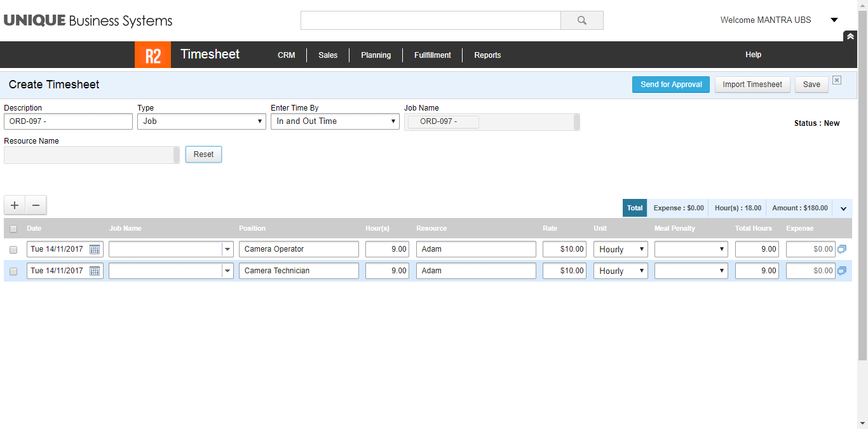The image size is (868, 429).
Task: Click the comment icon next to Camera Operator expense
Action: click(841, 249)
